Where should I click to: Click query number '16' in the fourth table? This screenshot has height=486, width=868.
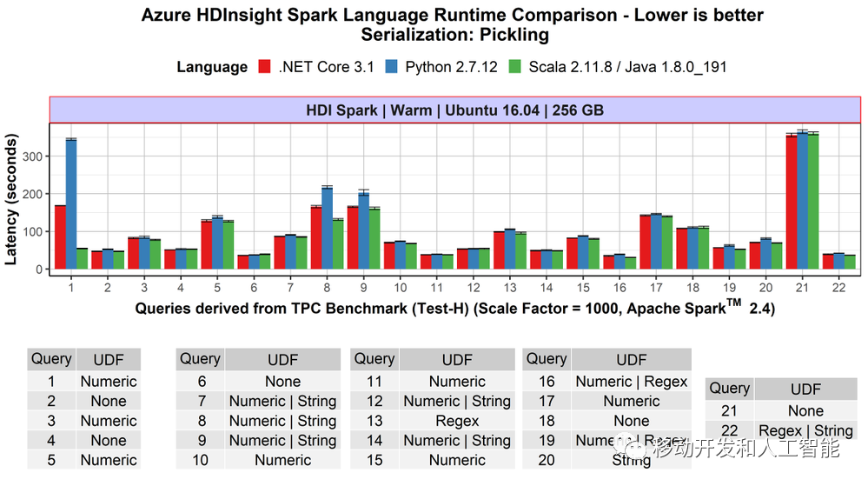click(x=547, y=382)
